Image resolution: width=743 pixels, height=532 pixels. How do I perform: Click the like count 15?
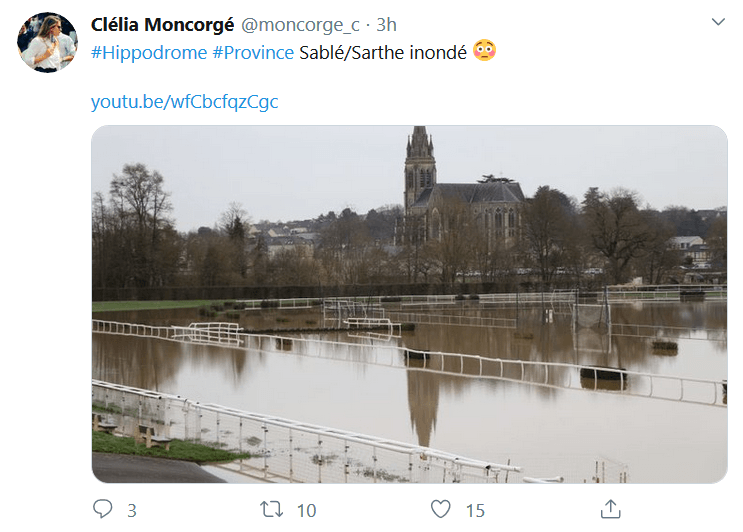click(475, 511)
